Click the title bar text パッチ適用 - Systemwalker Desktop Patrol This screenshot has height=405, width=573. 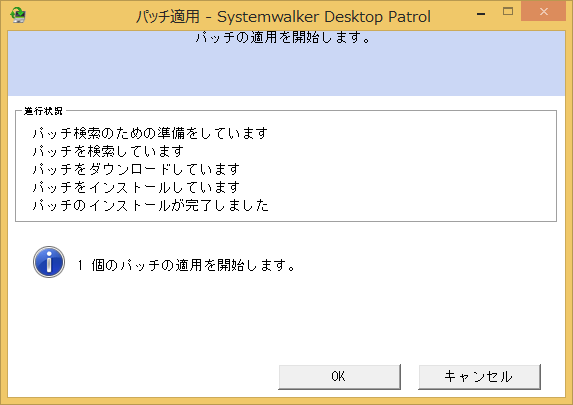pyautogui.click(x=283, y=16)
